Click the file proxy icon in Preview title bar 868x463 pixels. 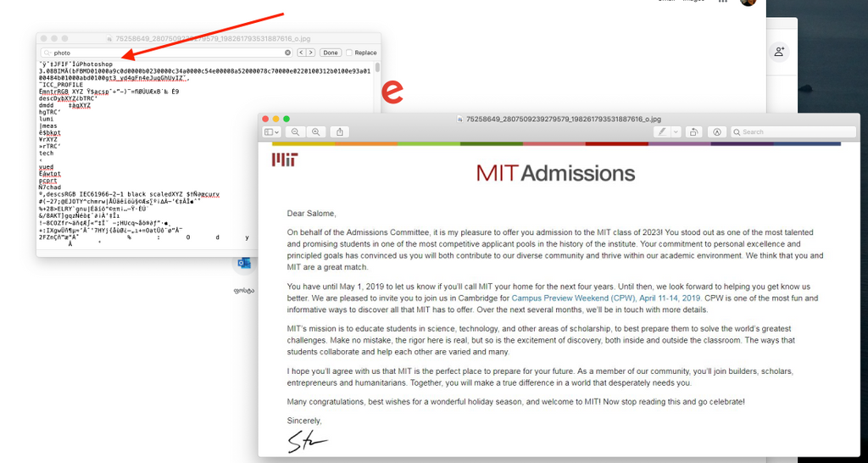[460, 119]
